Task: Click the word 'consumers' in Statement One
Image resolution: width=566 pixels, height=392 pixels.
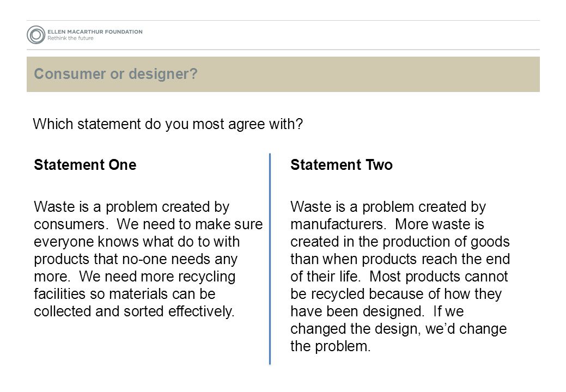Action: tap(69, 224)
